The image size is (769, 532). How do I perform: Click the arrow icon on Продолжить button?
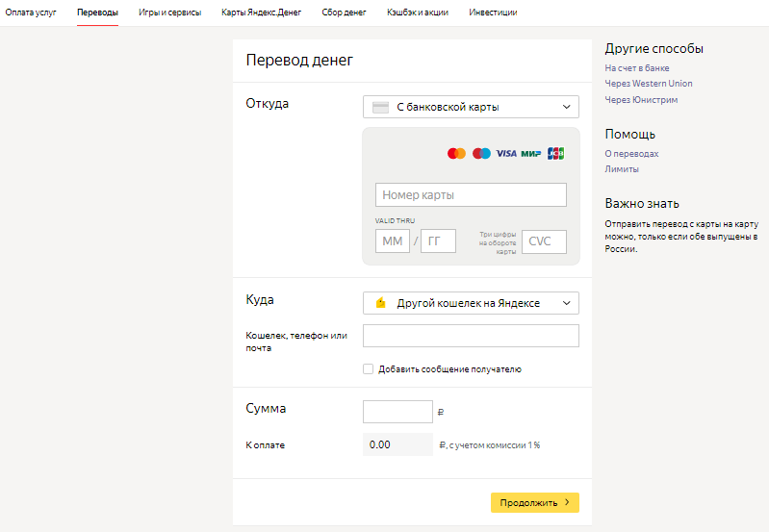click(x=567, y=502)
